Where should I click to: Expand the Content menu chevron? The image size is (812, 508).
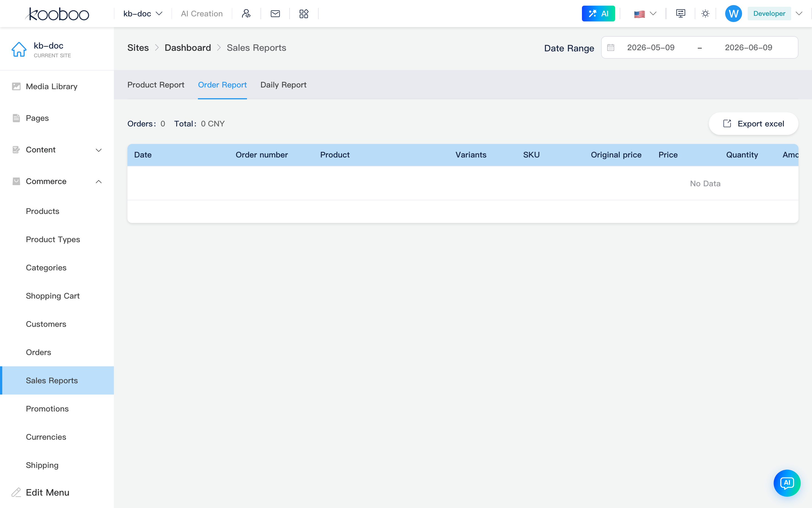[99, 150]
